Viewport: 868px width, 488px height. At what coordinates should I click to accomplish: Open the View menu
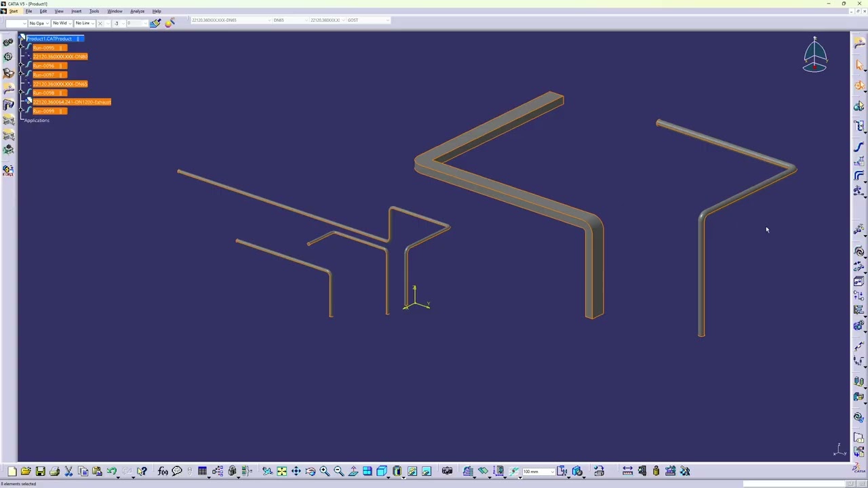tap(59, 11)
